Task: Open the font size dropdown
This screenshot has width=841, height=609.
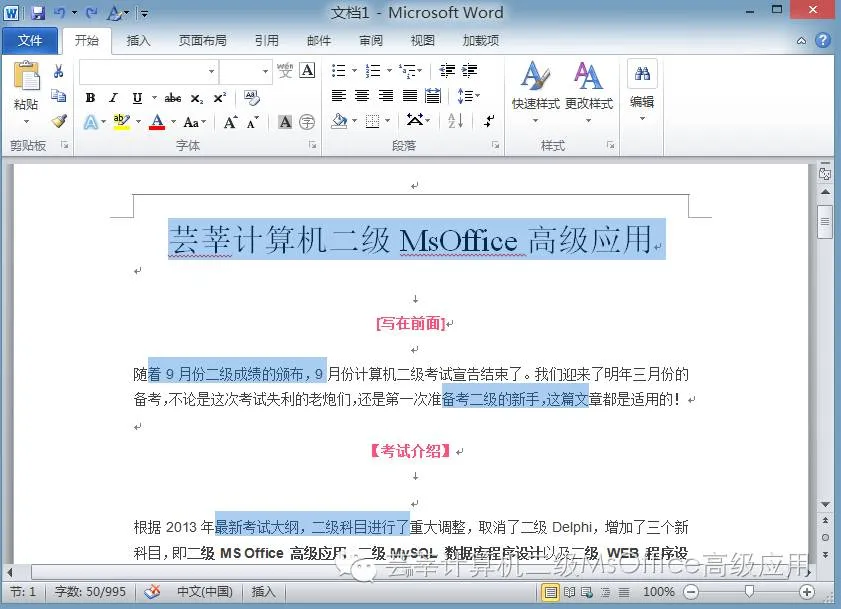Action: pos(265,71)
